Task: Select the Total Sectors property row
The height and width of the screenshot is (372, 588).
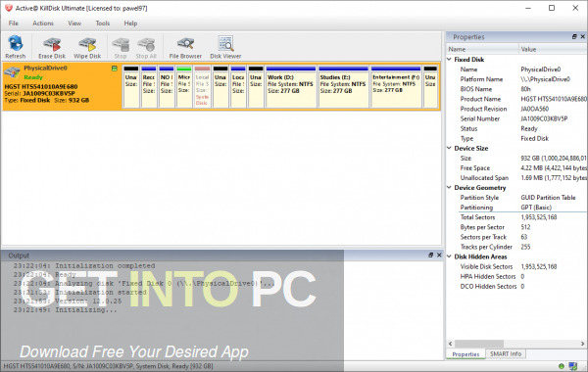Action: pyautogui.click(x=516, y=217)
